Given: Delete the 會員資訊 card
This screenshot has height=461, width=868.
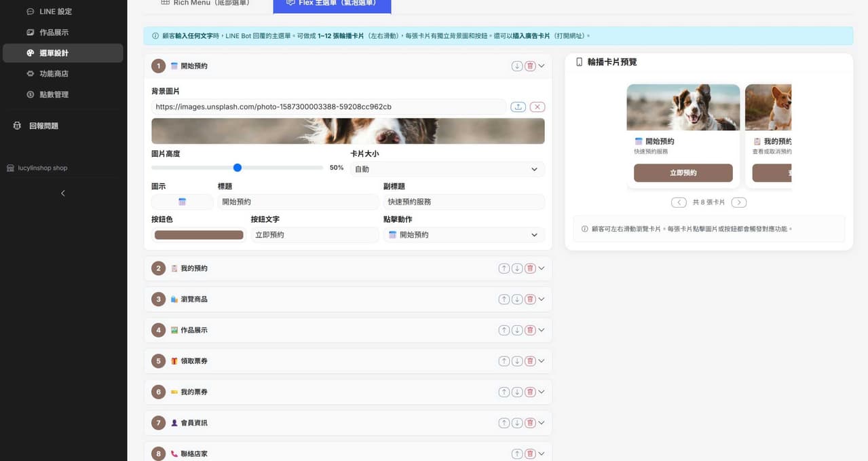Looking at the screenshot, I should tap(530, 423).
